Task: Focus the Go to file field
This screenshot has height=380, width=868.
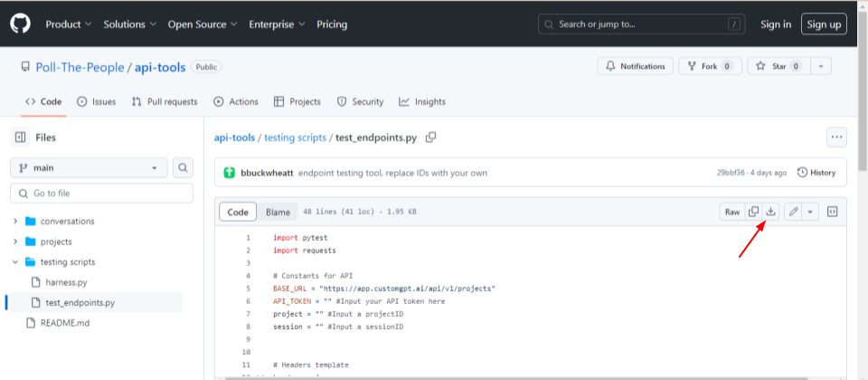Action: click(102, 194)
